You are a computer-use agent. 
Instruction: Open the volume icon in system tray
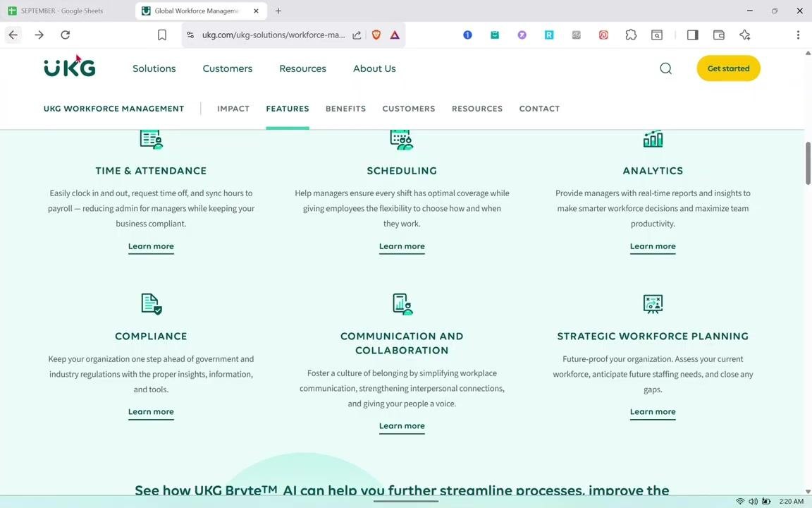(753, 501)
